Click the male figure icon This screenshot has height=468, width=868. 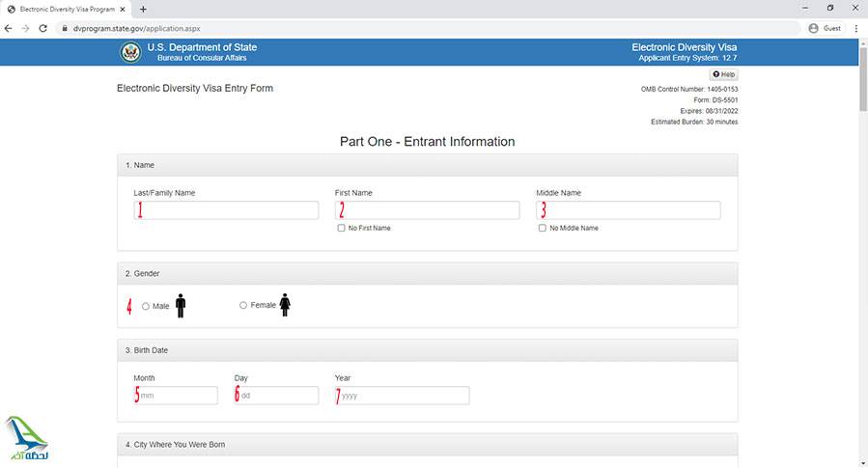click(181, 306)
